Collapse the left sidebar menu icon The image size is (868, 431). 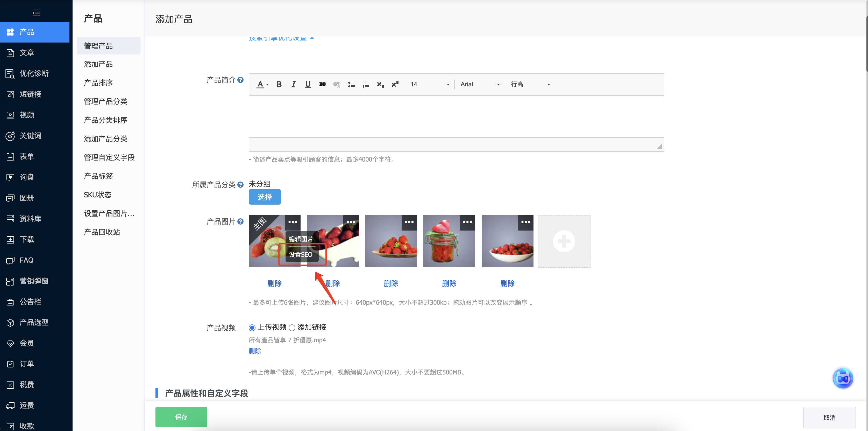[36, 13]
